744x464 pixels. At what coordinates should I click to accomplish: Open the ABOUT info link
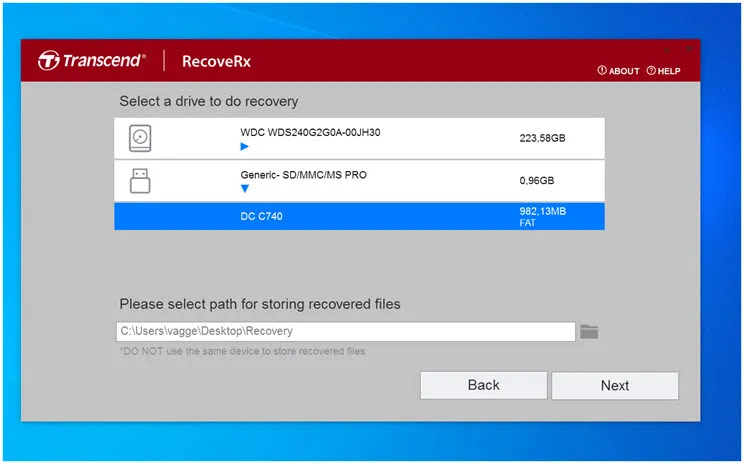coord(618,71)
